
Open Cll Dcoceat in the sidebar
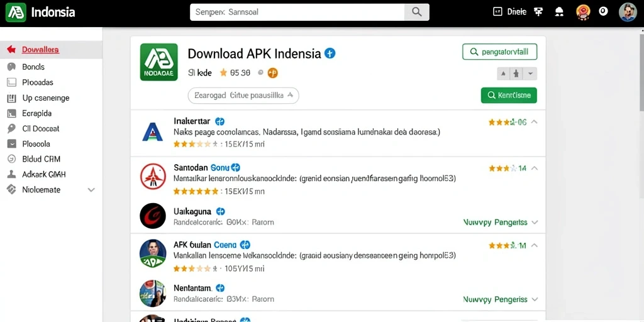click(41, 128)
